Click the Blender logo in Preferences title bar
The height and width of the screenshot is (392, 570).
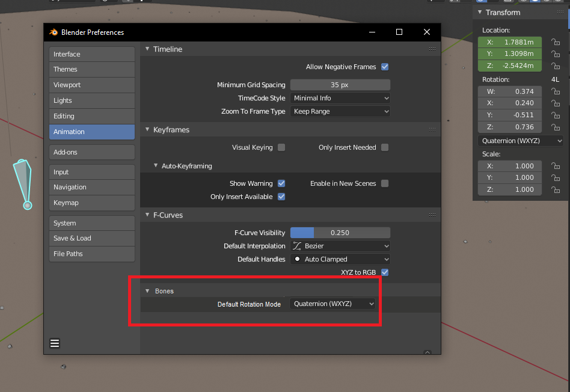pyautogui.click(x=54, y=32)
